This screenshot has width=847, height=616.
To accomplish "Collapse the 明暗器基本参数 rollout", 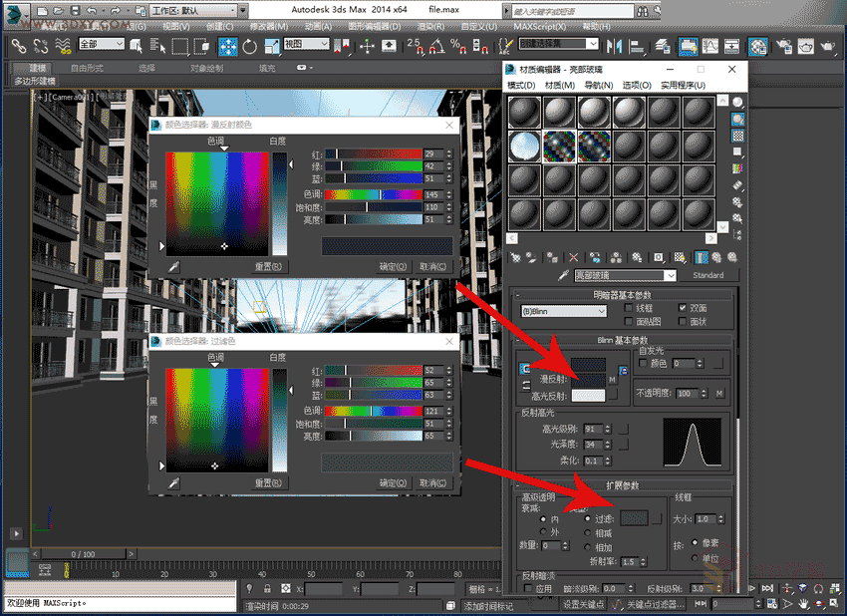I will 622,295.
